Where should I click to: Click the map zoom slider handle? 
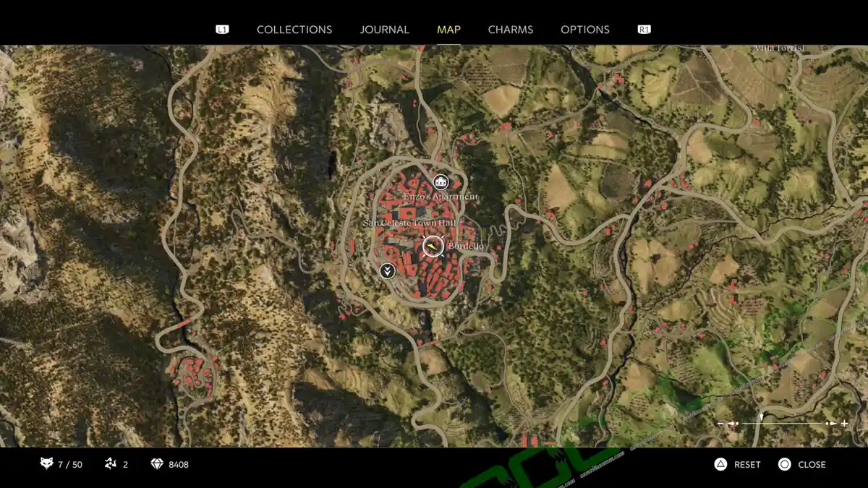click(762, 418)
